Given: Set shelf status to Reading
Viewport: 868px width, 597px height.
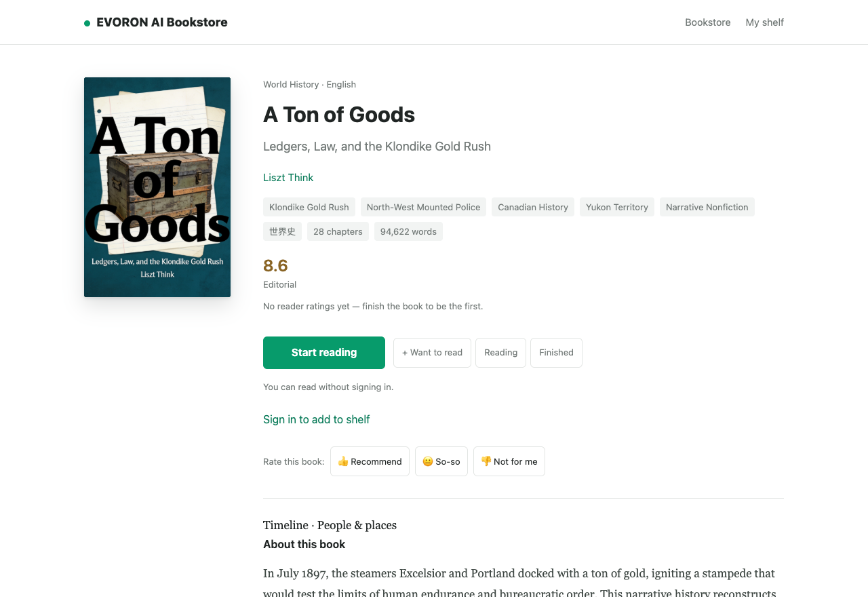Looking at the screenshot, I should [500, 353].
